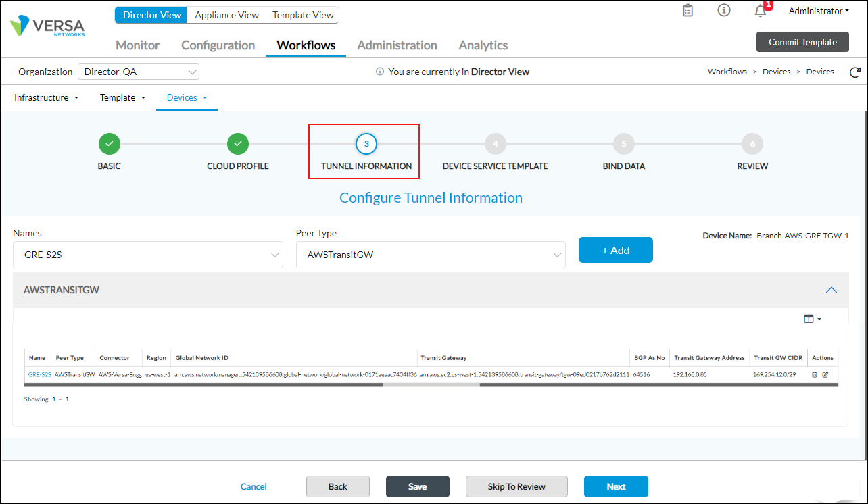868x504 pixels.
Task: Click the information icon in header
Action: [x=724, y=11]
